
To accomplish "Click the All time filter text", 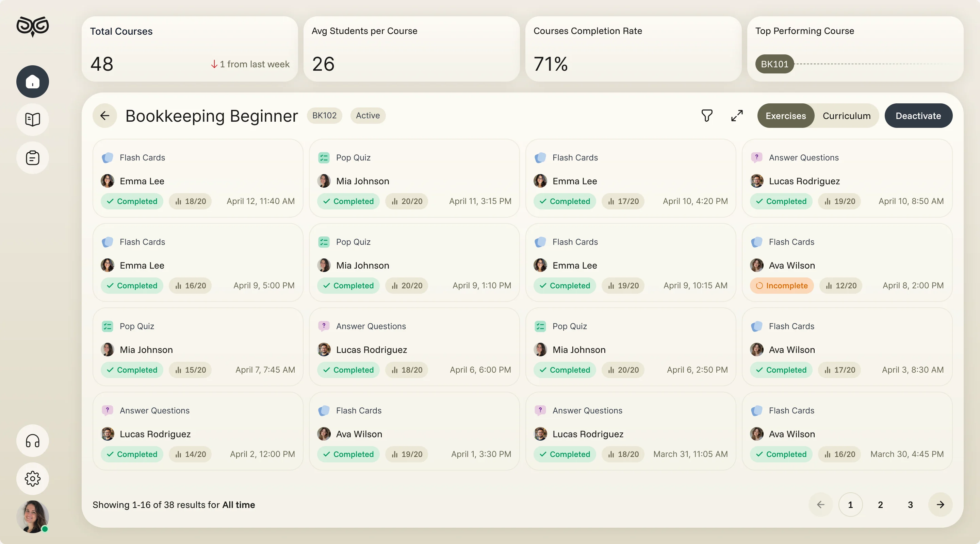I will 239,505.
